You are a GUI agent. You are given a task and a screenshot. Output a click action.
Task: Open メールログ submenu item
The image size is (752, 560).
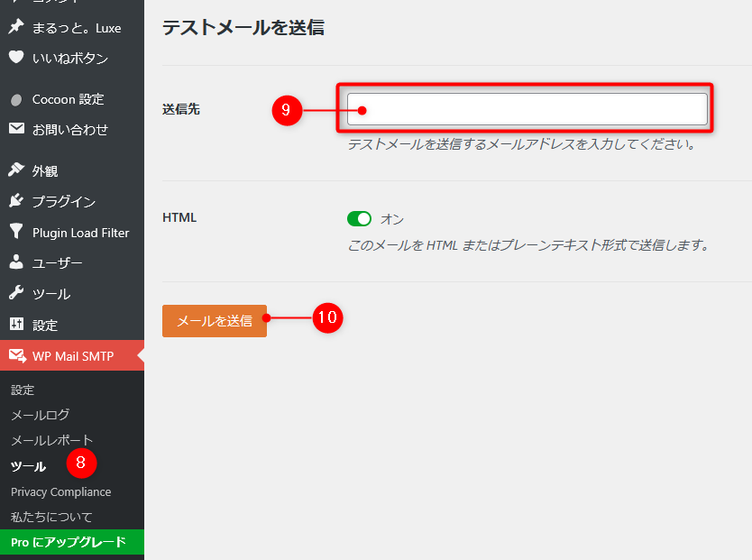pyautogui.click(x=41, y=415)
